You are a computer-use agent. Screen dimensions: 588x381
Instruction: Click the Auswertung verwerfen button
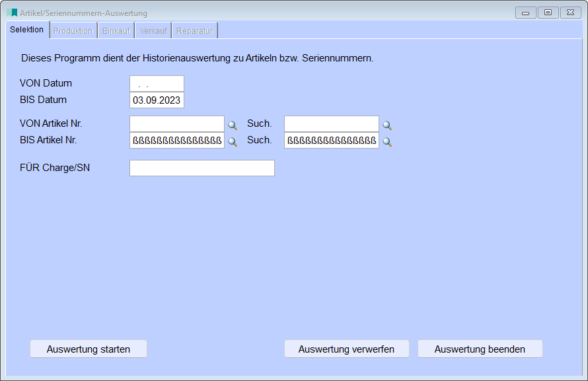point(346,349)
